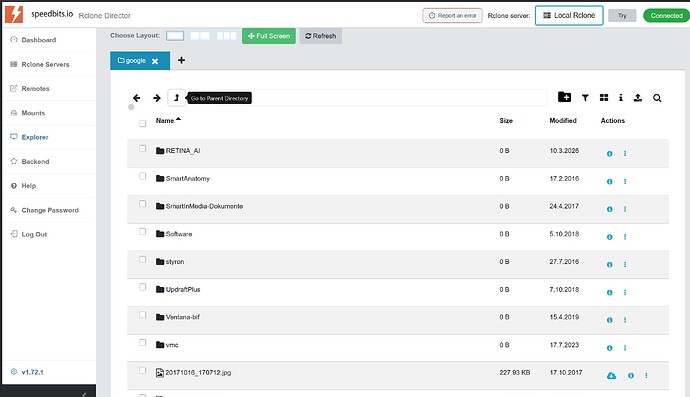Viewport: 690px width, 397px height.
Task: Close the google tab with X
Action: tap(155, 61)
